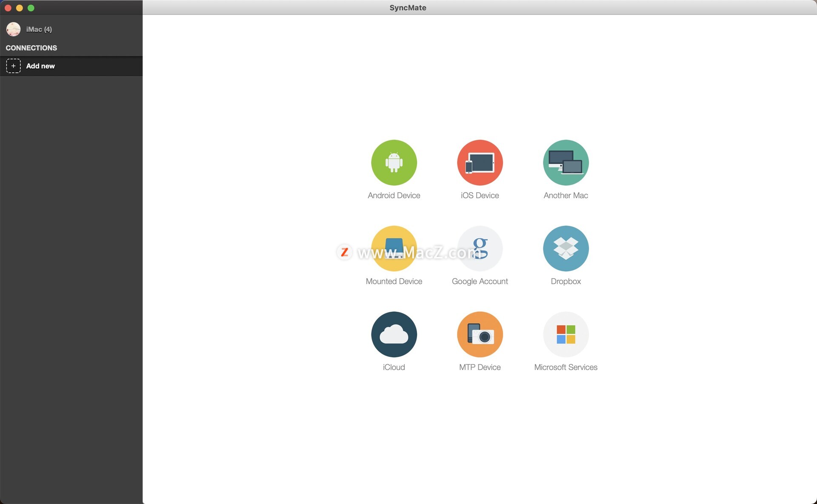Click the iMac (4) label
Screen dimensions: 817x504
pos(39,29)
